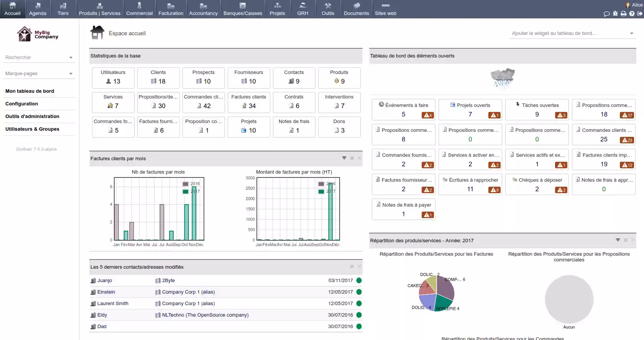Click move grip icon on contacts widget

(352, 266)
